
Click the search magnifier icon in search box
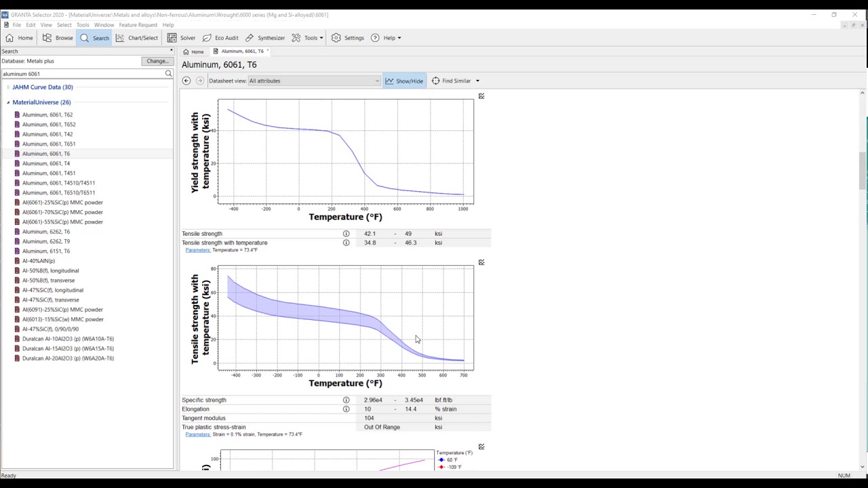tap(168, 74)
